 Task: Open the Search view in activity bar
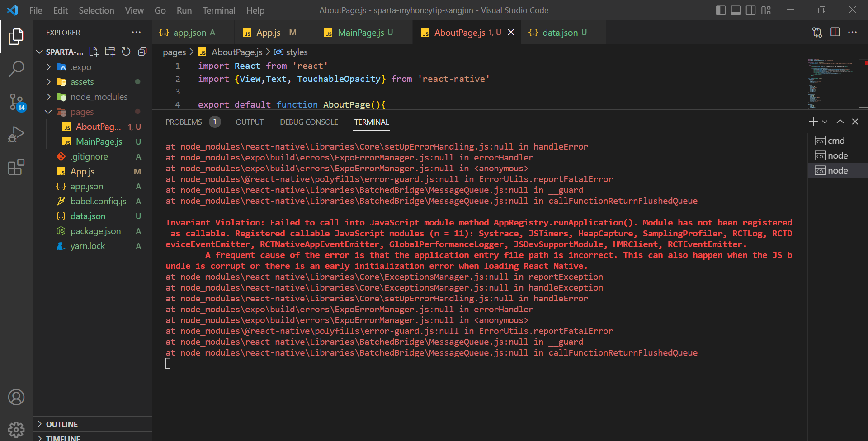coord(16,69)
